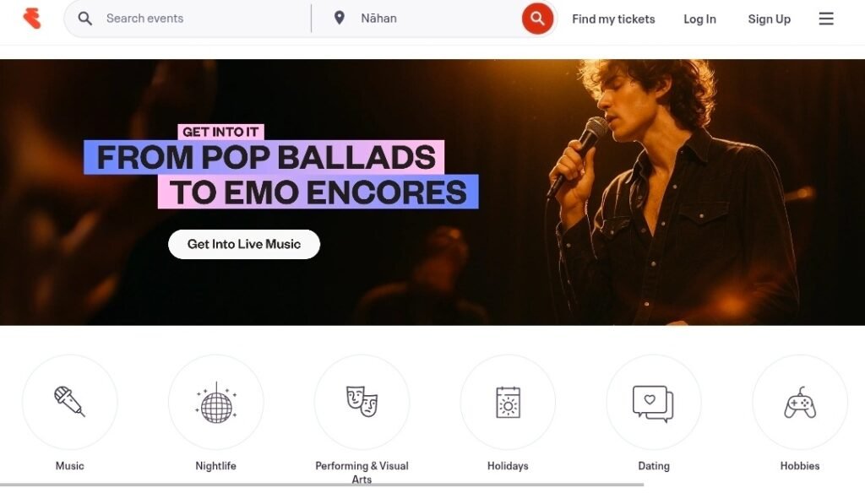Open the Dating chat heart icon
Viewport: 865px width, 504px height.
[x=654, y=402]
